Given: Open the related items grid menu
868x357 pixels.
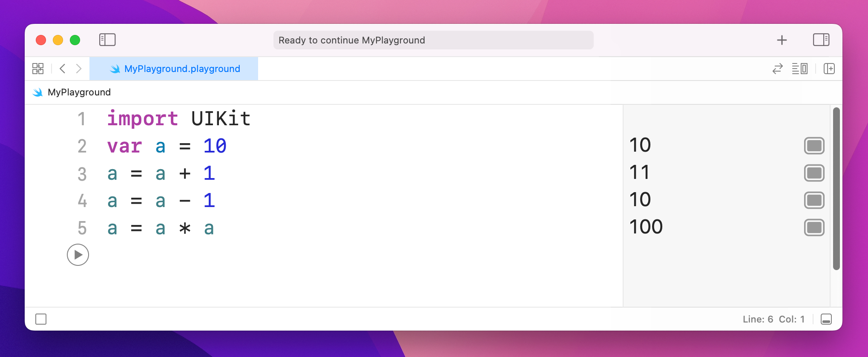Looking at the screenshot, I should 38,69.
